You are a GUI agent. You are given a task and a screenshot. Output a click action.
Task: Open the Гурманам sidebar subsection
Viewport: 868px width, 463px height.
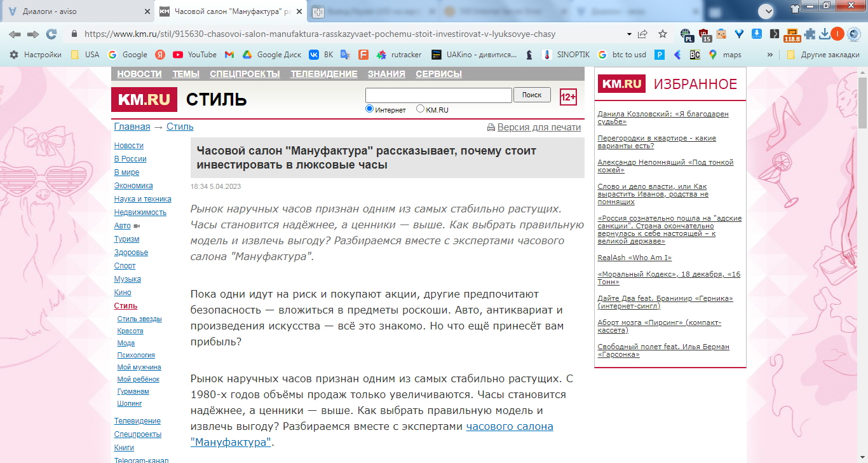coord(133,391)
